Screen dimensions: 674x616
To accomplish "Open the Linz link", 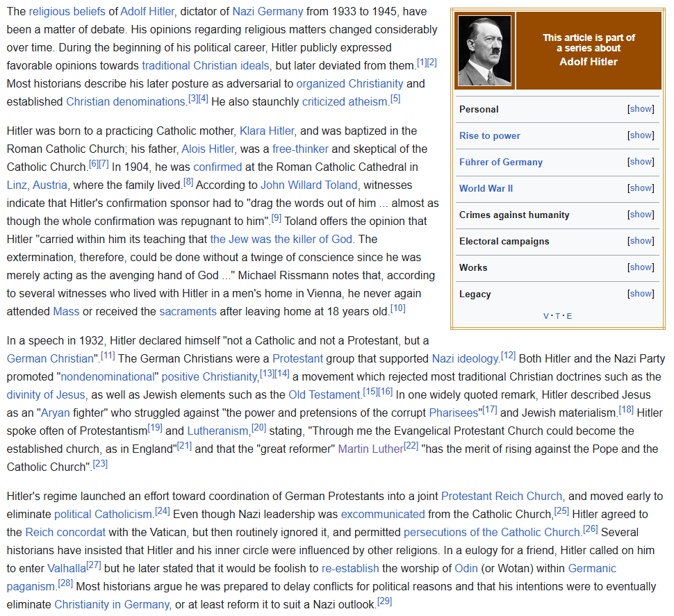I will click(17, 185).
